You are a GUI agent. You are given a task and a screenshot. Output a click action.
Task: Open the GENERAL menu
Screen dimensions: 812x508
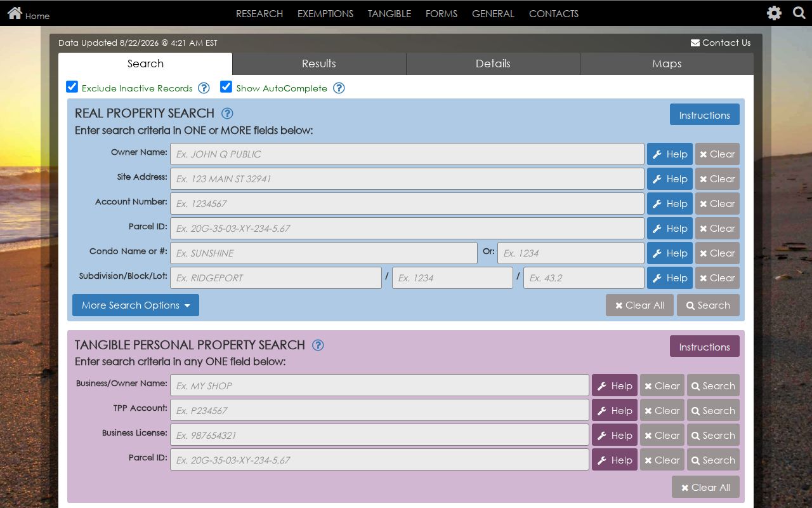[x=493, y=13]
